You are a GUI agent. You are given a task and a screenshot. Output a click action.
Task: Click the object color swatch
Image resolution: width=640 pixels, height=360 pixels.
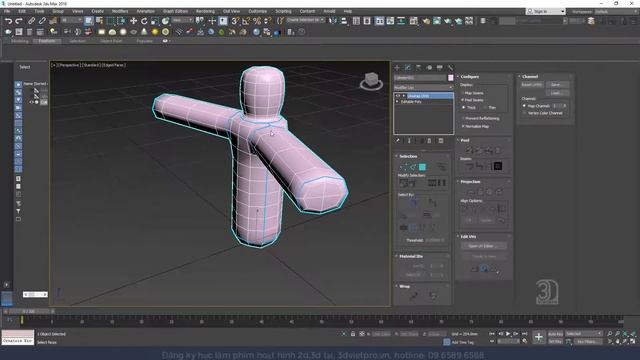pyautogui.click(x=451, y=78)
